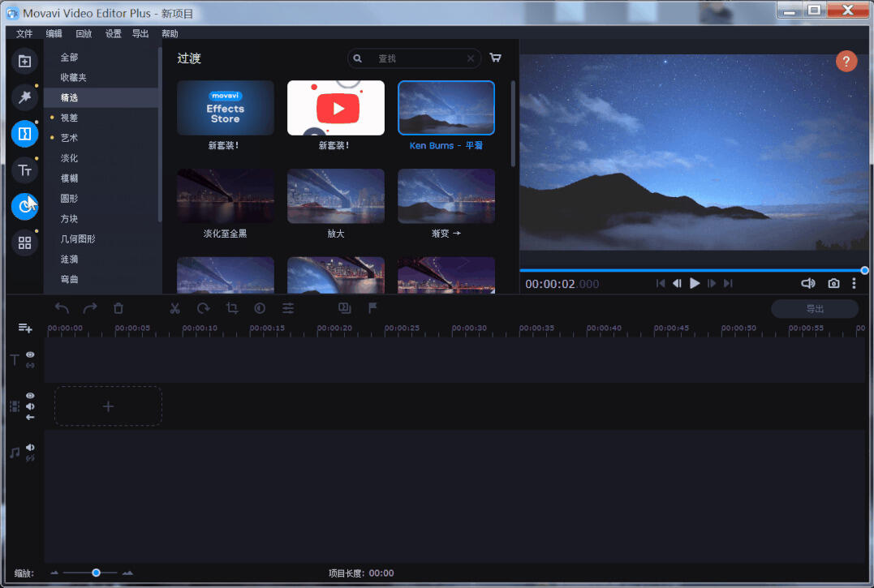Select the Filters magic wand tool
Screen dimensions: 874x588
(x=24, y=97)
